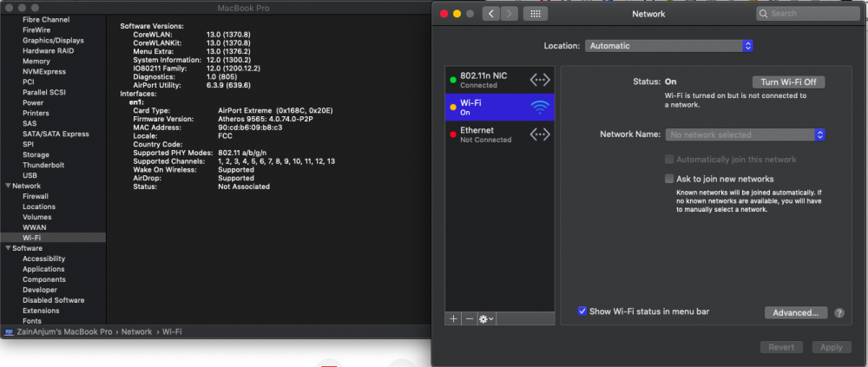The height and width of the screenshot is (367, 868).
Task: Select Ethernet service in list
Action: pos(499,134)
